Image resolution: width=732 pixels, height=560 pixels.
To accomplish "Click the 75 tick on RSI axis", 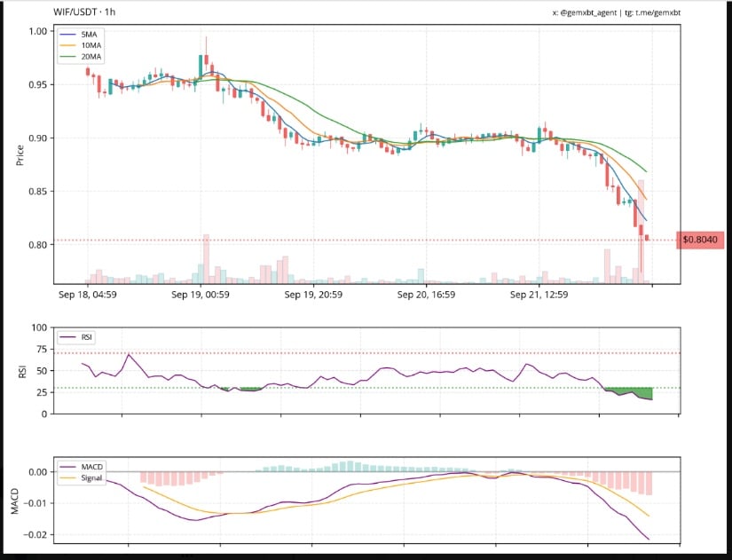I will [x=42, y=350].
